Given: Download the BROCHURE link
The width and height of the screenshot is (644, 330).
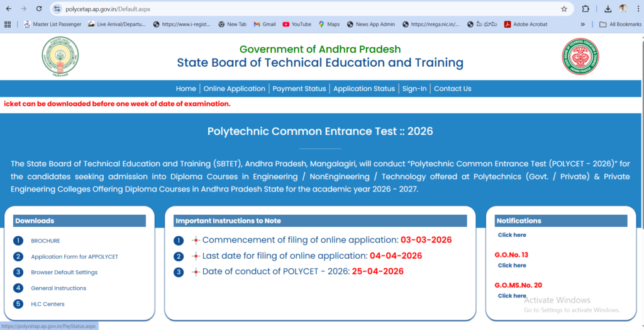Looking at the screenshot, I should (x=45, y=241).
